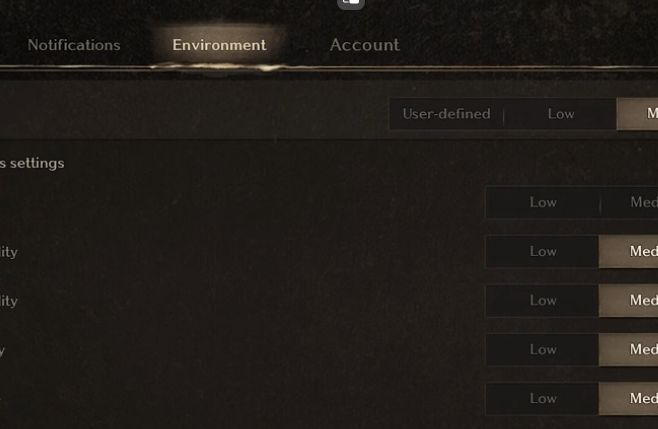Set Low in the bottom settings row
Image resolution: width=658 pixels, height=429 pixels.
point(543,399)
